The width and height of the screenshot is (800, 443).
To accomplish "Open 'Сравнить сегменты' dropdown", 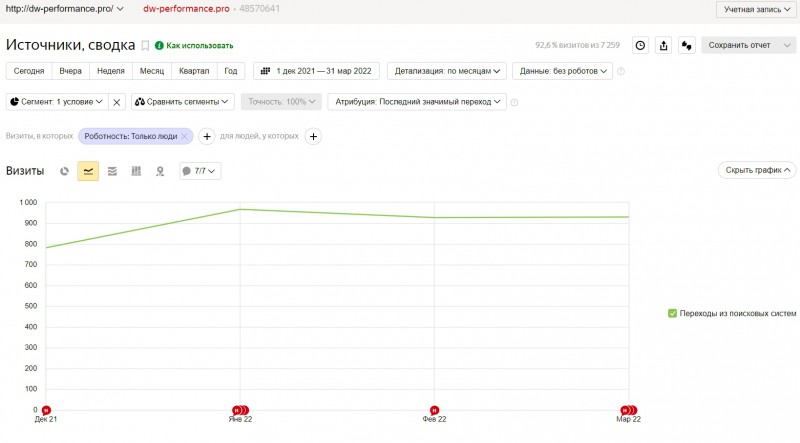I will [183, 102].
